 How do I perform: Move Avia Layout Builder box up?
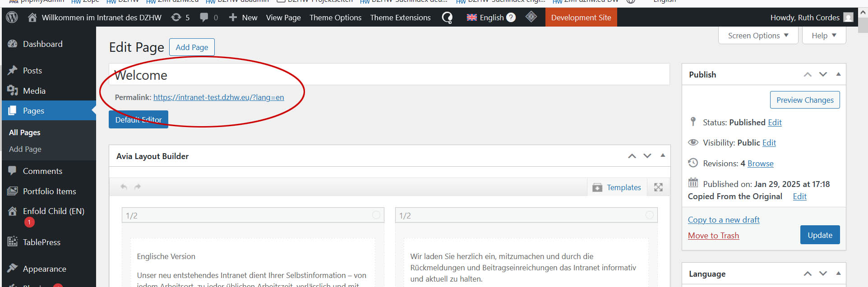click(632, 156)
